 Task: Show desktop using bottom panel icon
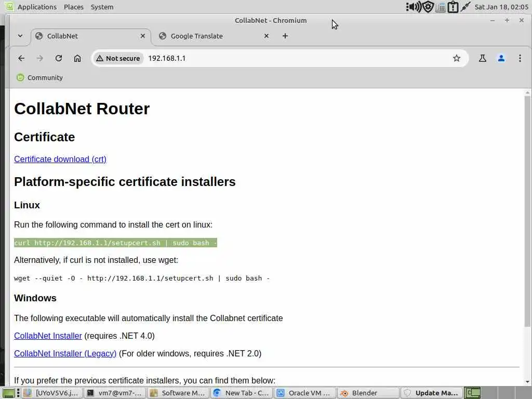click(x=8, y=393)
